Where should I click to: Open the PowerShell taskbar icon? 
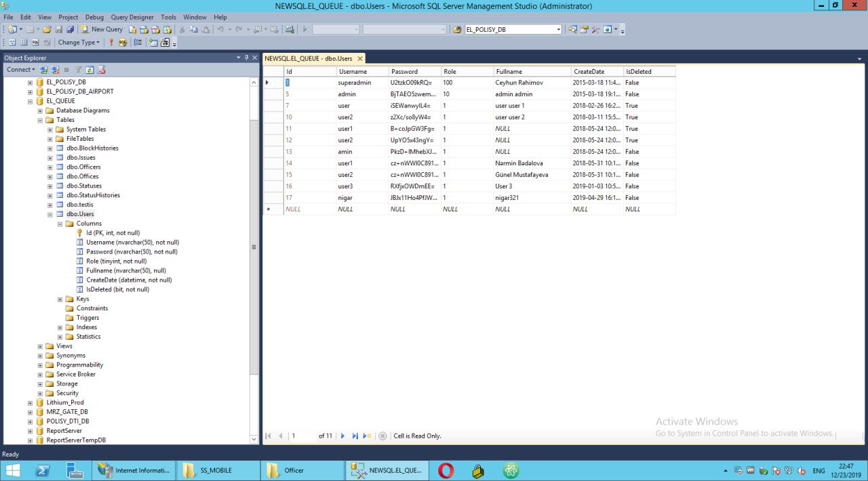pos(43,470)
